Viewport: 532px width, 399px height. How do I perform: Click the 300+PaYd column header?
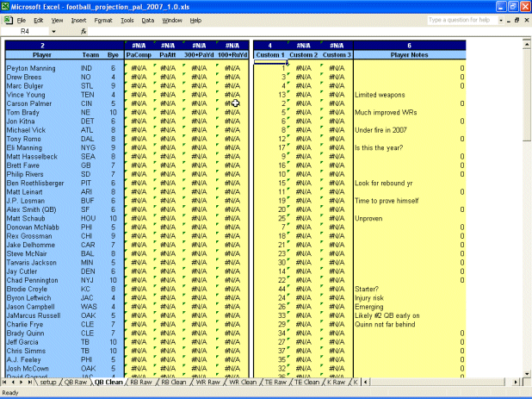pyautogui.click(x=199, y=54)
